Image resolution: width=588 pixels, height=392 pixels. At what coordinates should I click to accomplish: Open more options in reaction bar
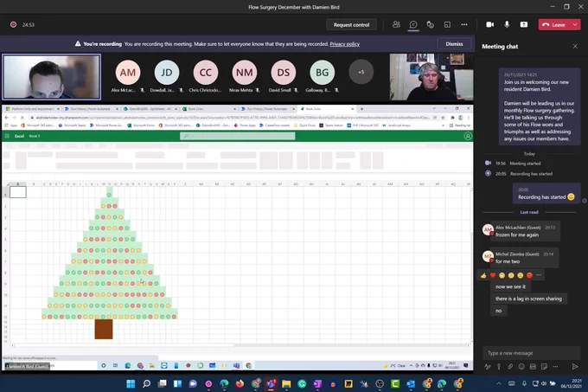(x=539, y=275)
